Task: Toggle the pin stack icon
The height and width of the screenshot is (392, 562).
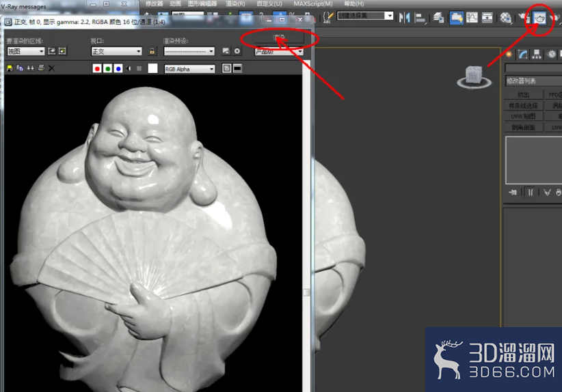Action: [513, 193]
